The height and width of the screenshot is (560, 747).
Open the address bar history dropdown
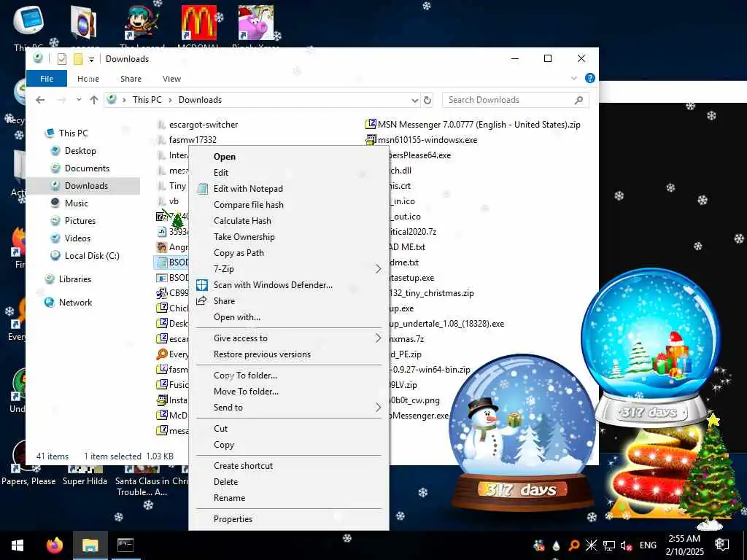coord(414,100)
